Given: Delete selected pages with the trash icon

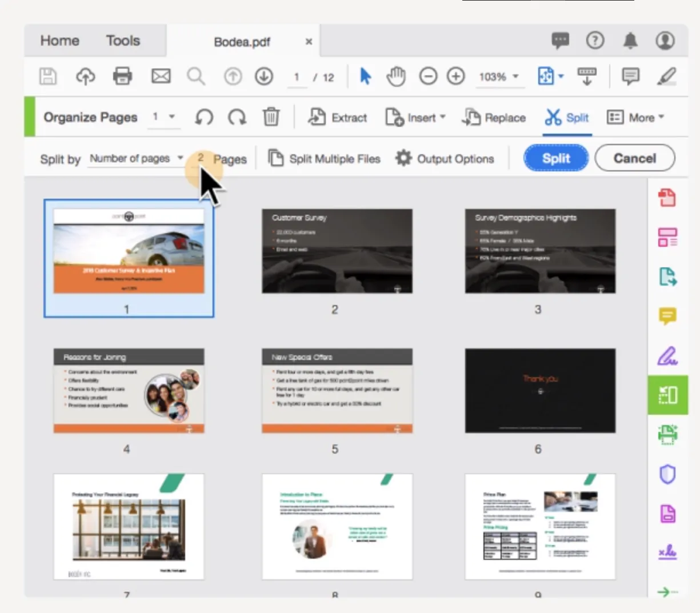Looking at the screenshot, I should coord(271,117).
